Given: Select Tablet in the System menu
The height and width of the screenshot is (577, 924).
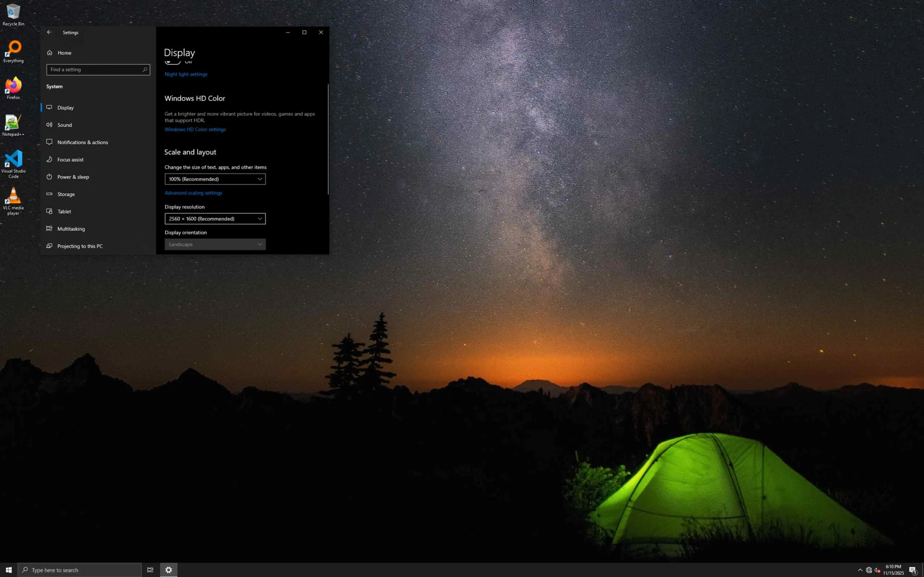Looking at the screenshot, I should (x=64, y=211).
